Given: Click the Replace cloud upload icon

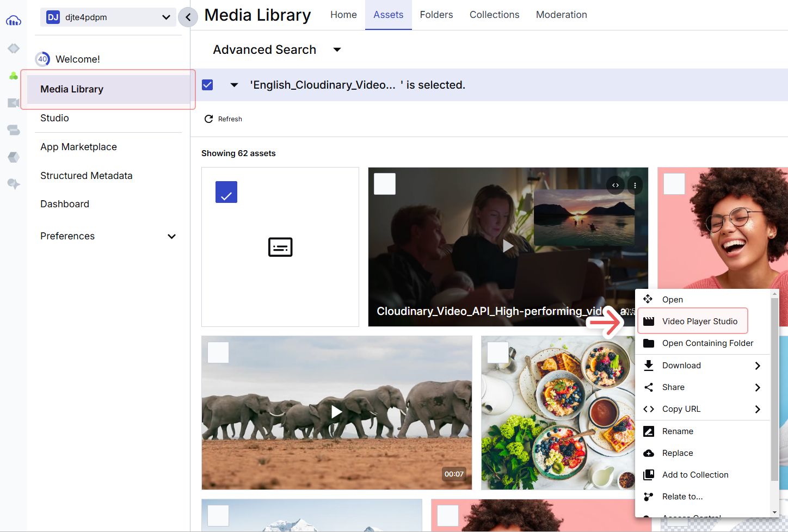Looking at the screenshot, I should tap(649, 453).
